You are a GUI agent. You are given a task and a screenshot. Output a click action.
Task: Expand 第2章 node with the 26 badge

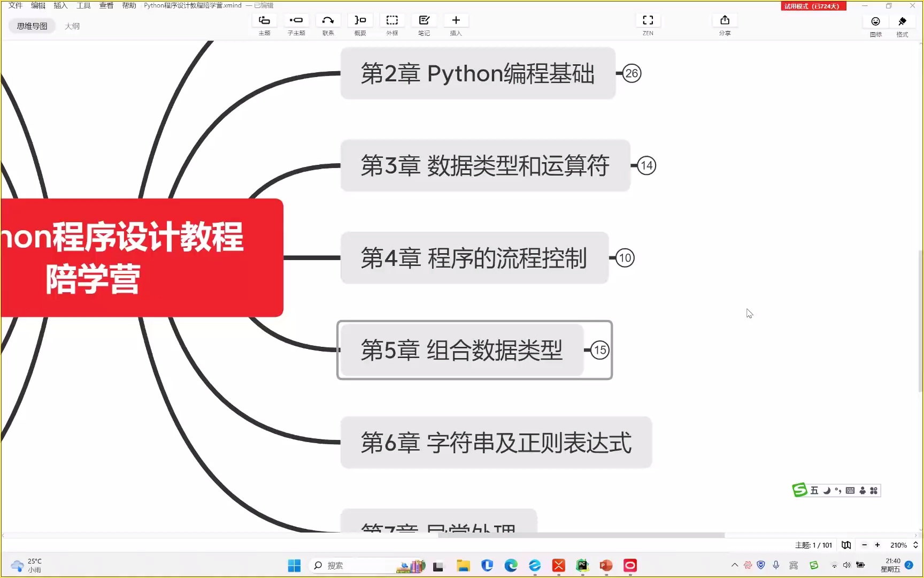click(632, 73)
